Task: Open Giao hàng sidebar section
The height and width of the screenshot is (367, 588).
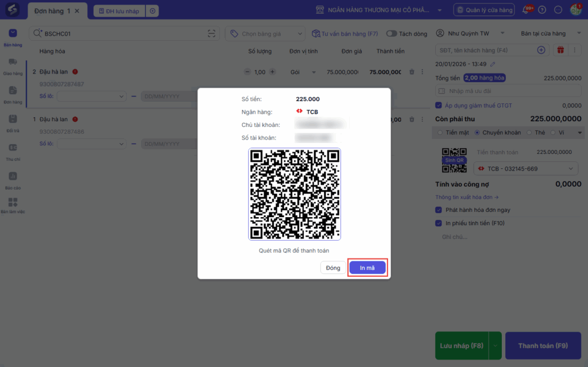Action: 13,67
